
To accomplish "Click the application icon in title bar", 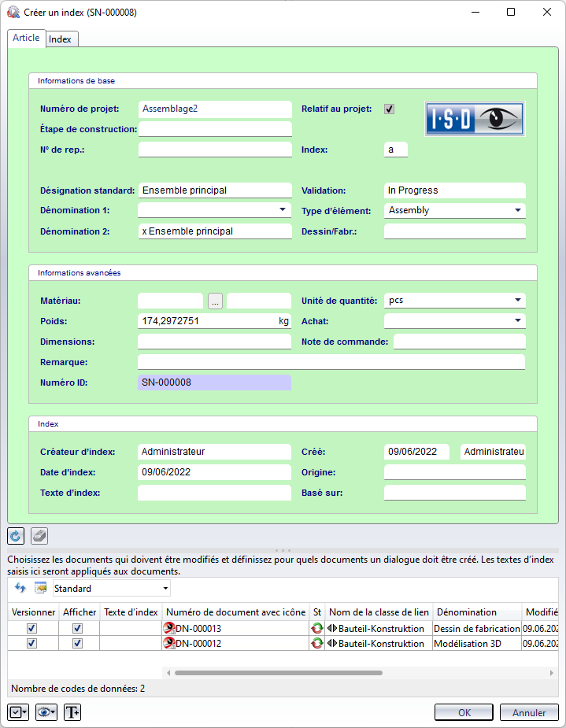I will [x=13, y=12].
